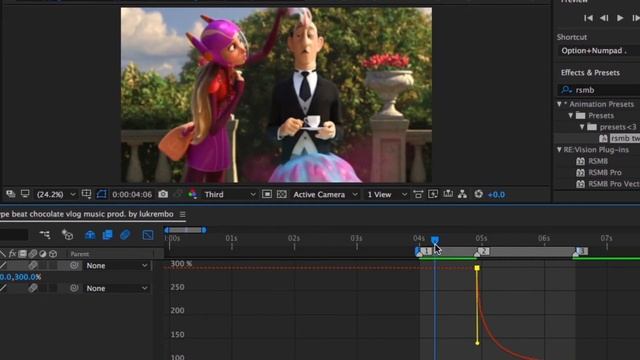This screenshot has height=360, width=640.
Task: Open the composition tab panel menu
Action: coord(182,214)
